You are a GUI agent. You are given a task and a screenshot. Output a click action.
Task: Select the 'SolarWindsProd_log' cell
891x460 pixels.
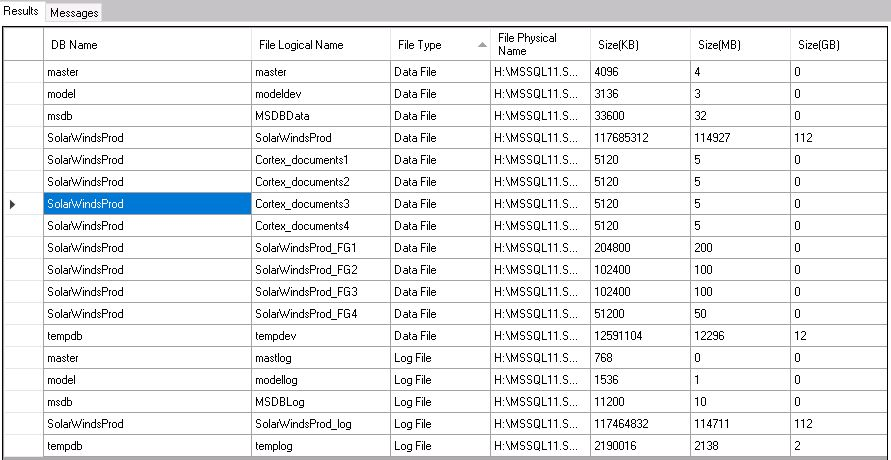click(321, 424)
